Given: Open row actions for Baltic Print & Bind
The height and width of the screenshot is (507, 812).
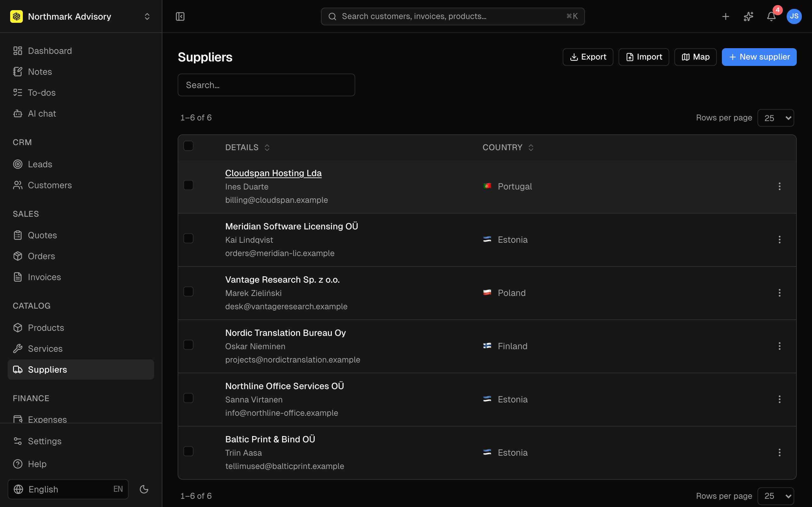Looking at the screenshot, I should tap(779, 452).
